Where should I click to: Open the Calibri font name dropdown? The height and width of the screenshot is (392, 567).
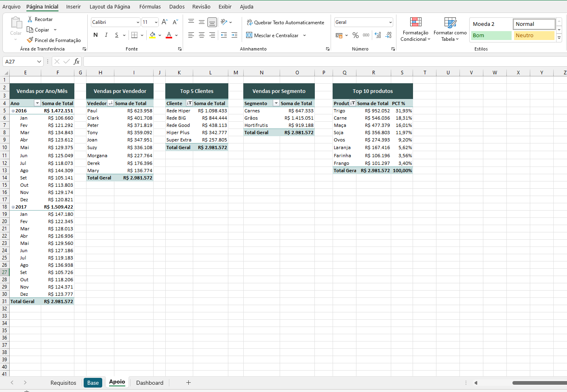pyautogui.click(x=138, y=22)
